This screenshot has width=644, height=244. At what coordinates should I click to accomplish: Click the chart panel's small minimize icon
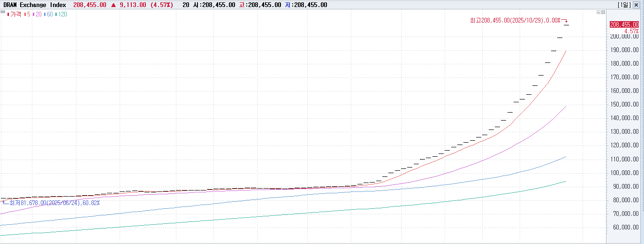tap(598, 12)
